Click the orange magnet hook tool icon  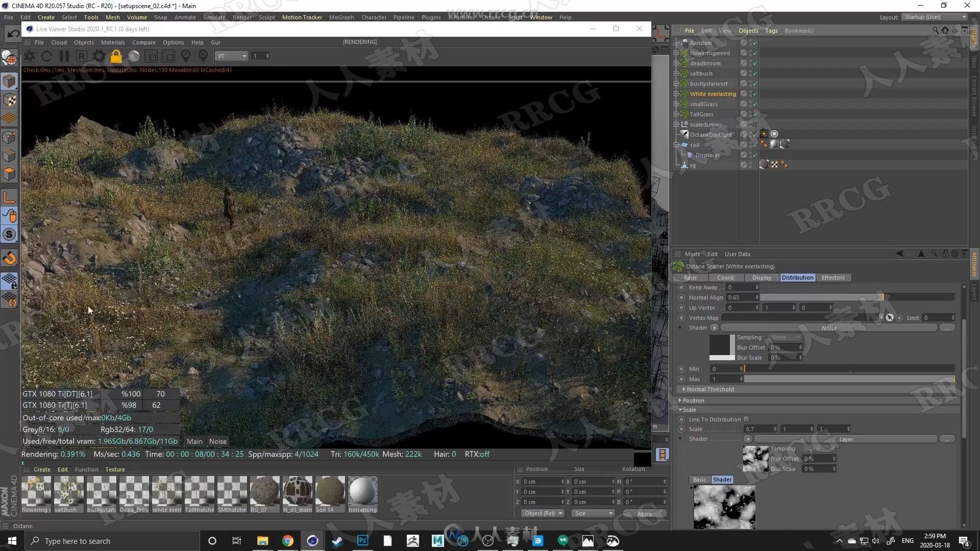tap(10, 258)
